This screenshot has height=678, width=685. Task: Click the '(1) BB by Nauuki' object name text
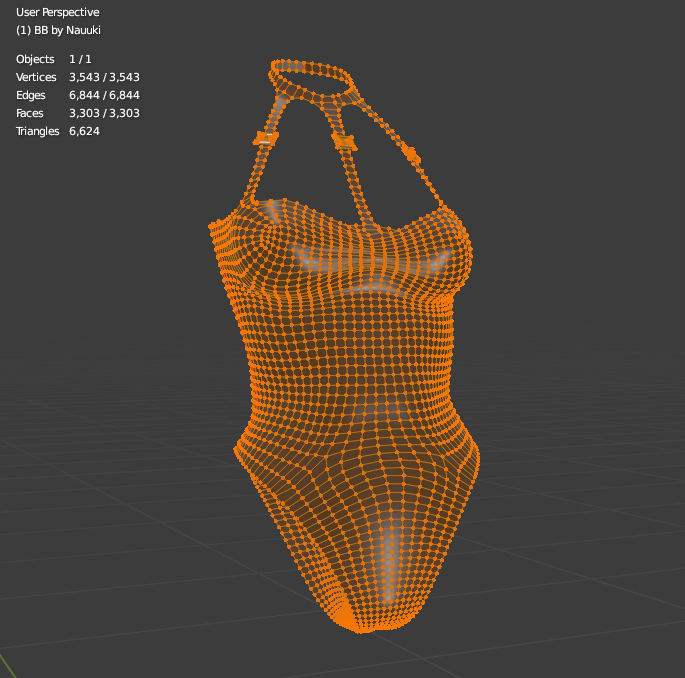tap(58, 30)
